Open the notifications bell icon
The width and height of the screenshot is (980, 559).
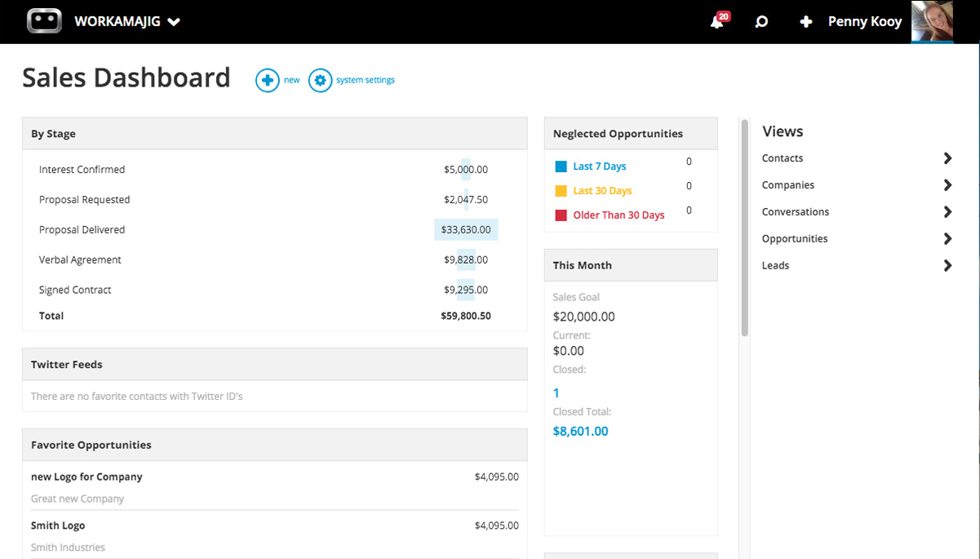click(x=716, y=21)
